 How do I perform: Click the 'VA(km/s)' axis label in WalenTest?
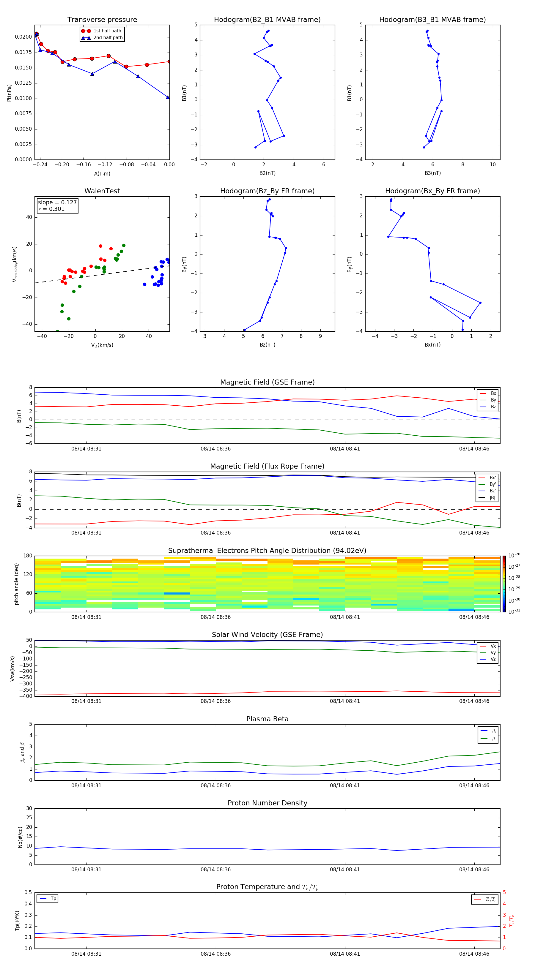click(102, 345)
